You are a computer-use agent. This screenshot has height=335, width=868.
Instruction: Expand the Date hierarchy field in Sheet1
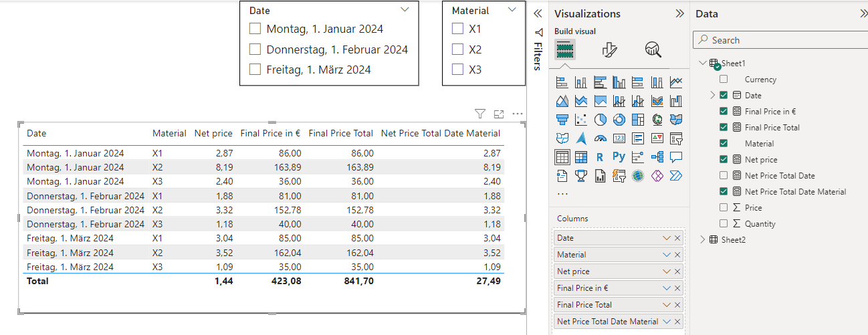[713, 95]
